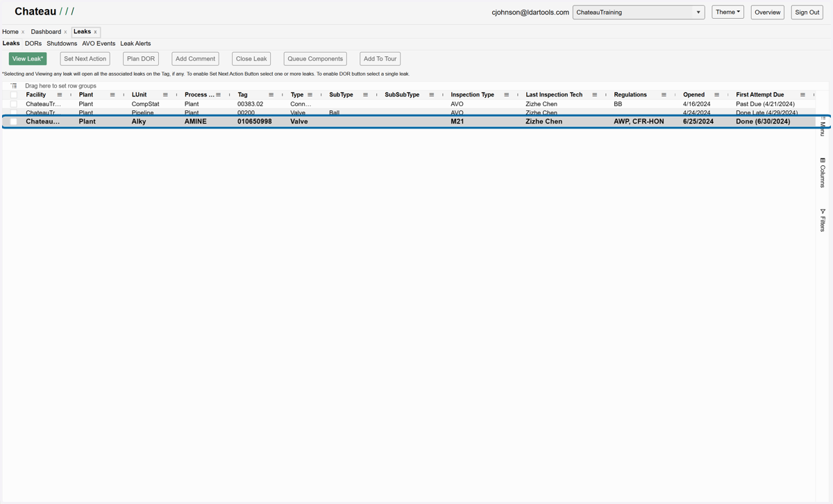Image resolution: width=833 pixels, height=504 pixels.
Task: Open the Shutdowns sub-tab
Action: click(x=62, y=43)
